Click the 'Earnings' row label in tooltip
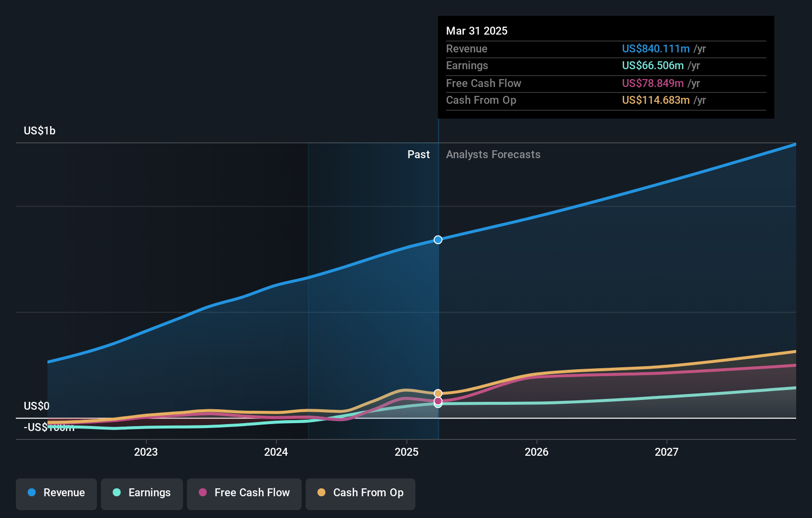This screenshot has height=518, width=812. 467,65
